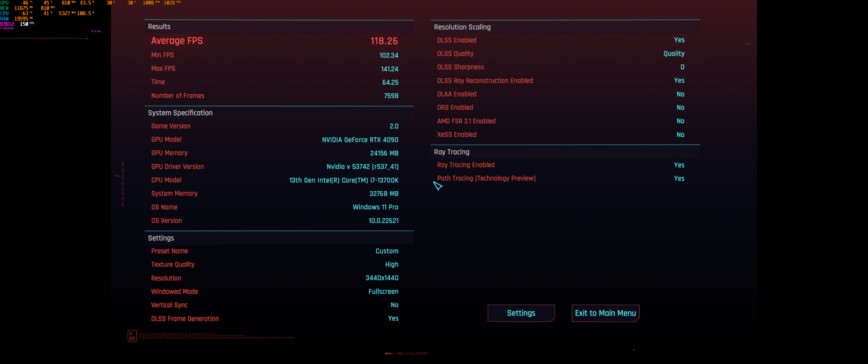This screenshot has height=364, width=868.
Task: Click the Settings button
Action: [521, 313]
